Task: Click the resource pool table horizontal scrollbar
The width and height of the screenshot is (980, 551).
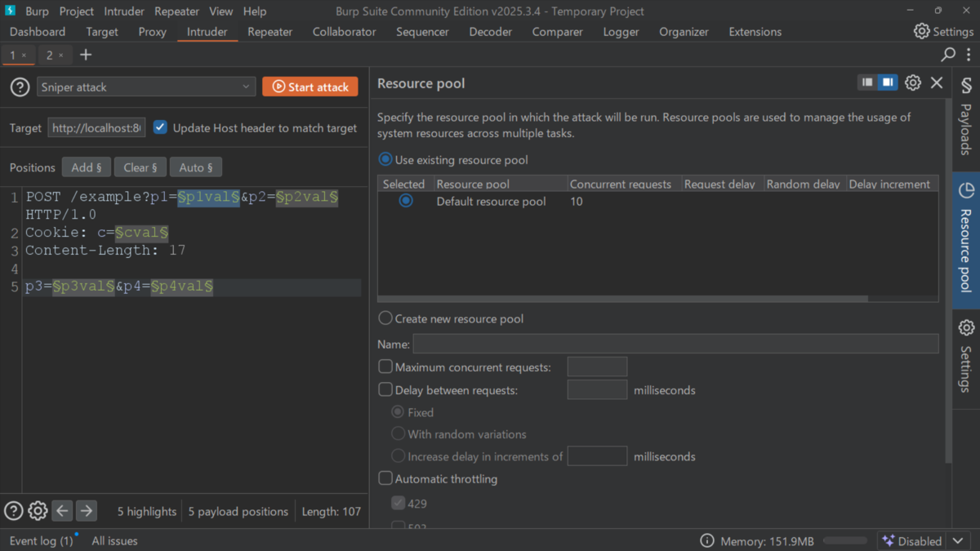Action: point(622,299)
